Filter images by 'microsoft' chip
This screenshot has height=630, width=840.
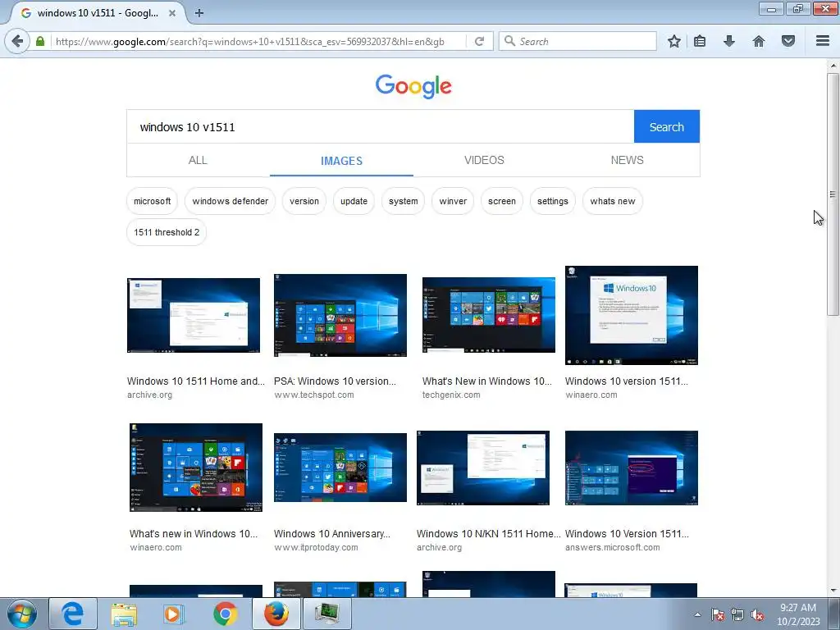click(x=152, y=201)
